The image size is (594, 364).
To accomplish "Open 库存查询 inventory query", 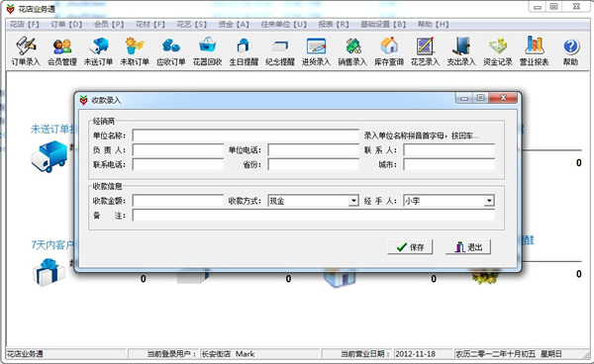I will click(x=389, y=51).
